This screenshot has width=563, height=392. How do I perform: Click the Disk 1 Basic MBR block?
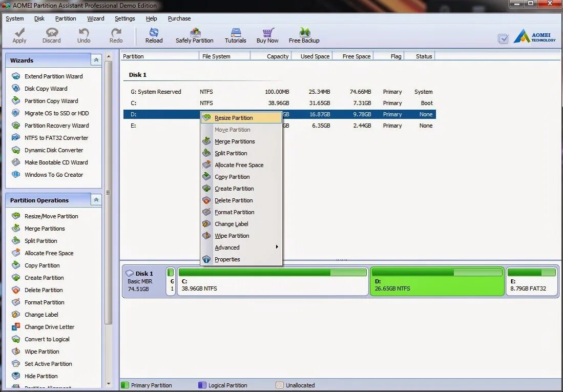click(x=143, y=281)
